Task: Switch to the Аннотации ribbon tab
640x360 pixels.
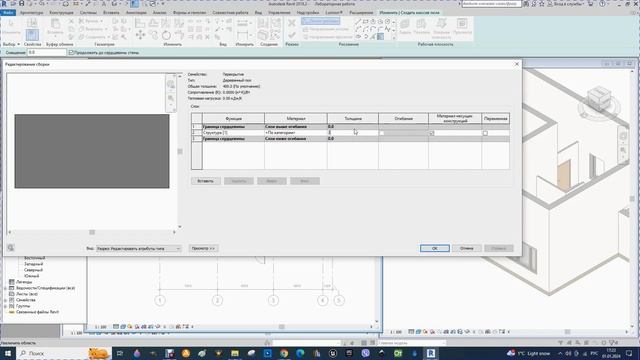Action: click(x=136, y=13)
